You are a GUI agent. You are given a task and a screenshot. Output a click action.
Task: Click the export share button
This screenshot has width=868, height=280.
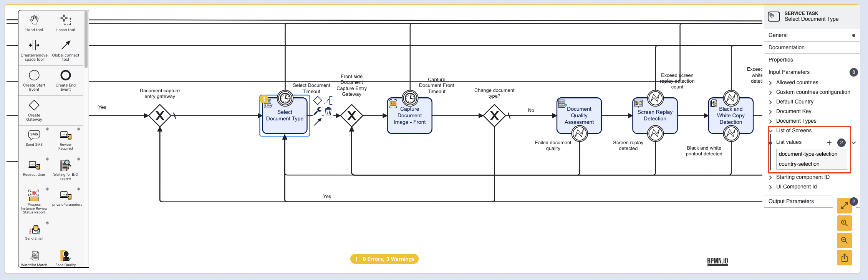[x=844, y=258]
